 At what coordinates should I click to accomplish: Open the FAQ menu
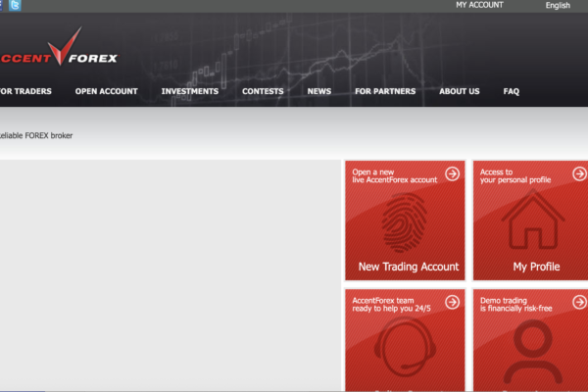512,91
